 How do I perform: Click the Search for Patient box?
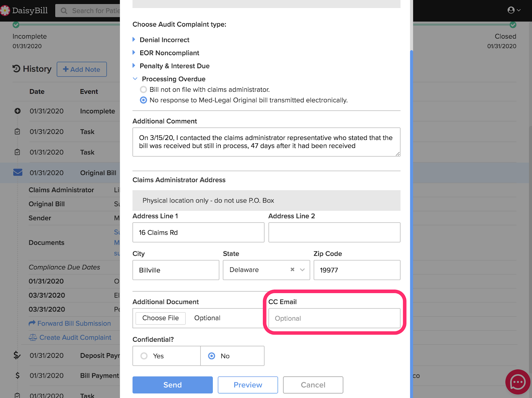pyautogui.click(x=88, y=11)
